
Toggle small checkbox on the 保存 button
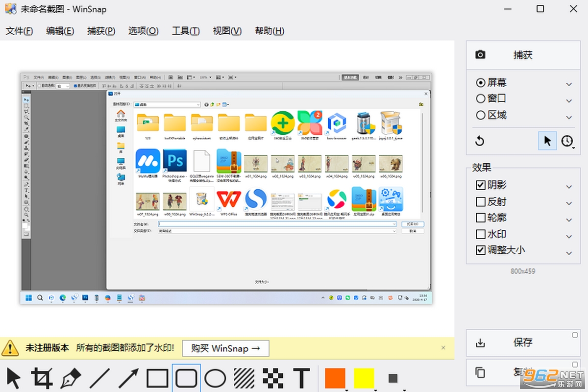pos(575,335)
